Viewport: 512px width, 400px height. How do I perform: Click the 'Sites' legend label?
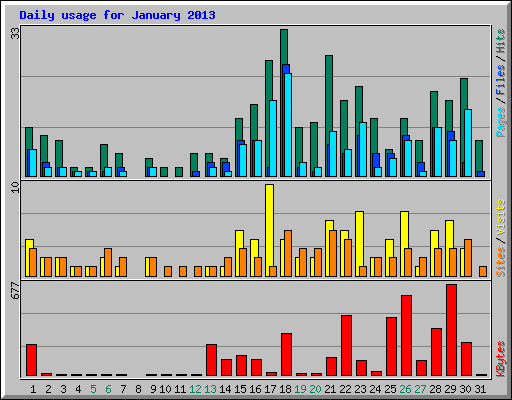500,262
